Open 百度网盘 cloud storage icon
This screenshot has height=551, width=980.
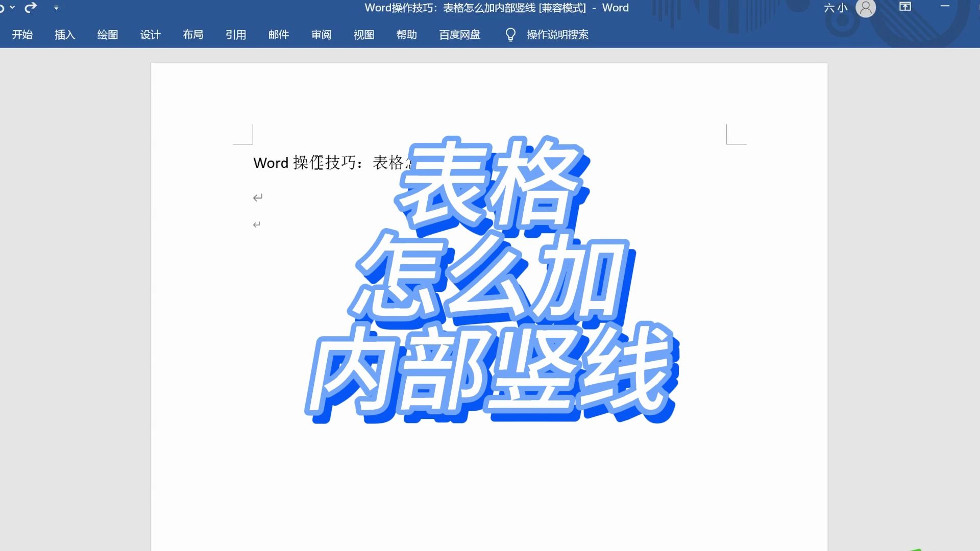tap(460, 34)
